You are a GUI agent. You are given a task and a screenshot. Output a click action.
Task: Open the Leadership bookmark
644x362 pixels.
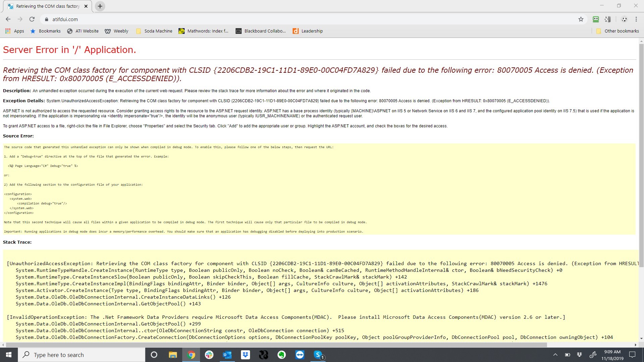[x=308, y=31]
